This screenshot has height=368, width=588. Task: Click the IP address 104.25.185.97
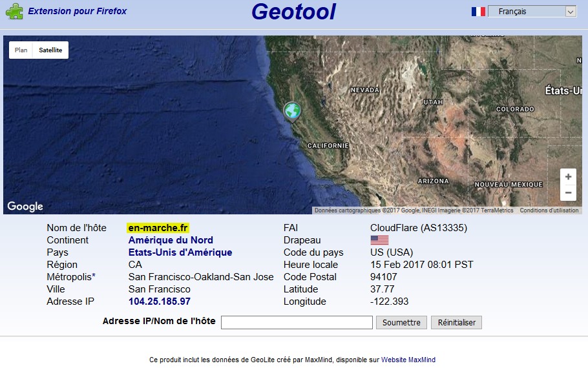(160, 302)
